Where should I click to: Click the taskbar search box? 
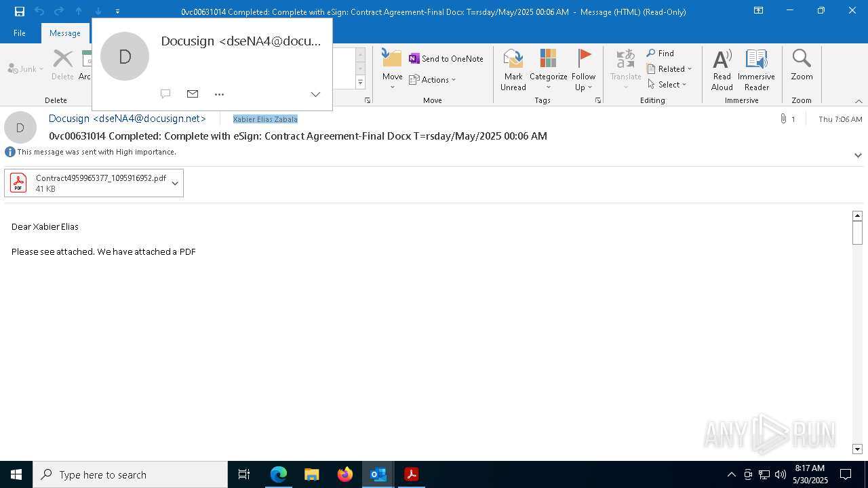pyautogui.click(x=130, y=474)
